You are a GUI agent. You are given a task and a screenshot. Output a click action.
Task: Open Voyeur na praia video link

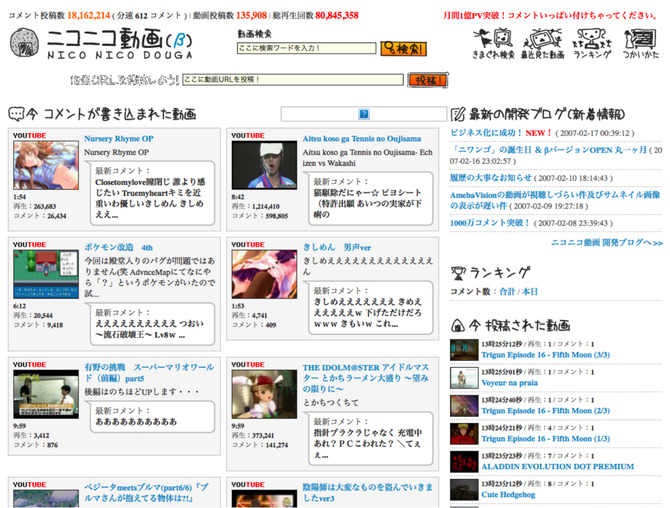(509, 383)
